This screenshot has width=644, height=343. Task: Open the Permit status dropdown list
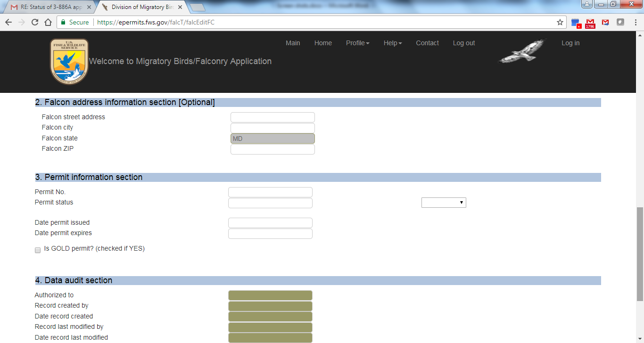point(443,203)
